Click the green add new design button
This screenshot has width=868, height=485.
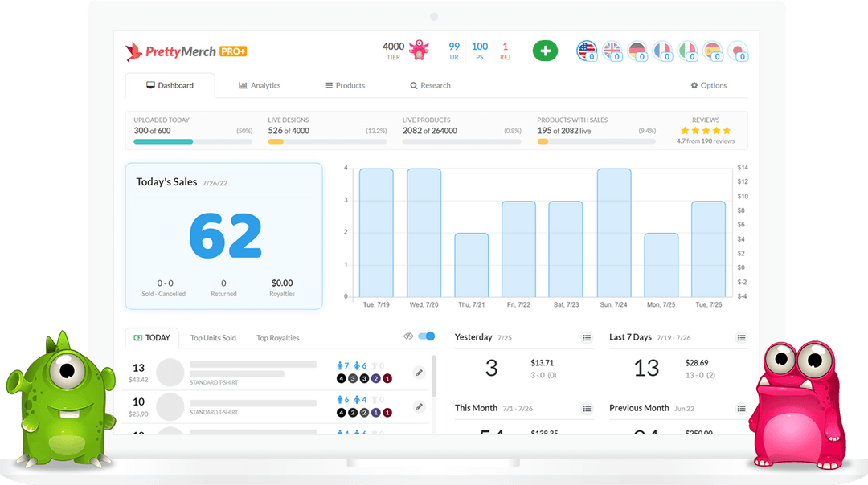545,50
